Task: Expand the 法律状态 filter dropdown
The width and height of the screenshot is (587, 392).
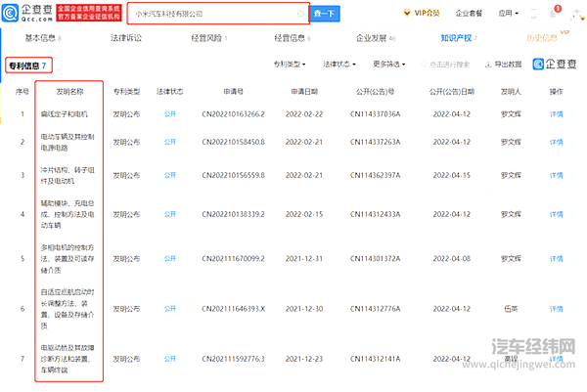Action: (339, 65)
